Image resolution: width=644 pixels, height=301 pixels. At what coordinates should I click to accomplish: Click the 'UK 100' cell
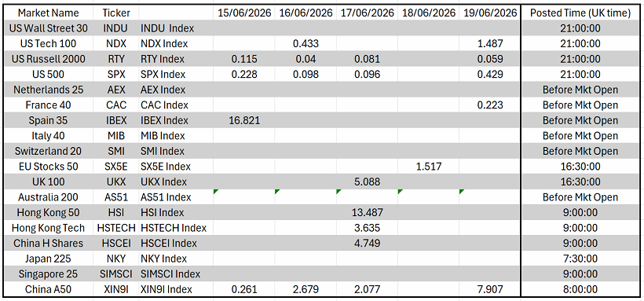(x=48, y=182)
